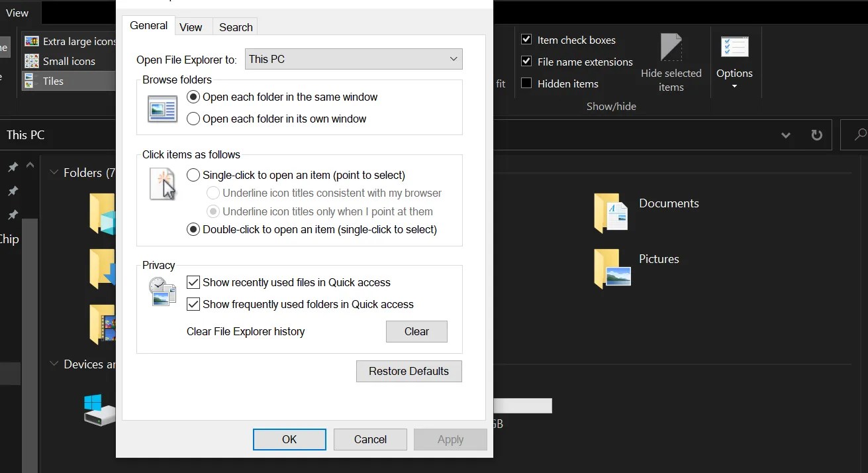Refresh the current folder view
The height and width of the screenshot is (473, 868).
pyautogui.click(x=816, y=134)
